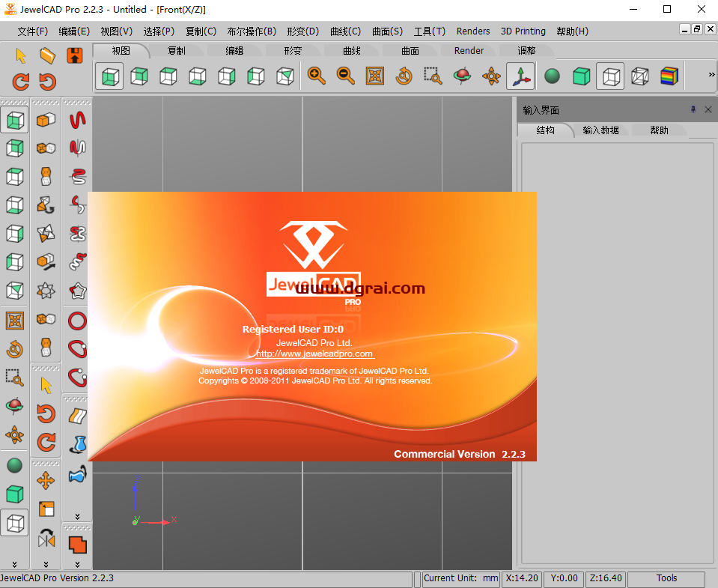The height and width of the screenshot is (588, 718).
Task: Restore the inner document window
Action: pos(697,29)
